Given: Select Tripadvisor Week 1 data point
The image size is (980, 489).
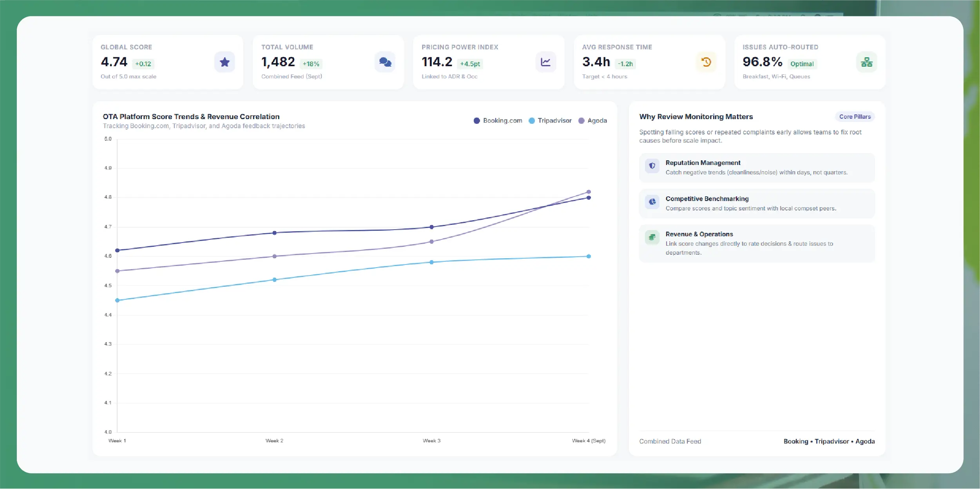Looking at the screenshot, I should [117, 301].
